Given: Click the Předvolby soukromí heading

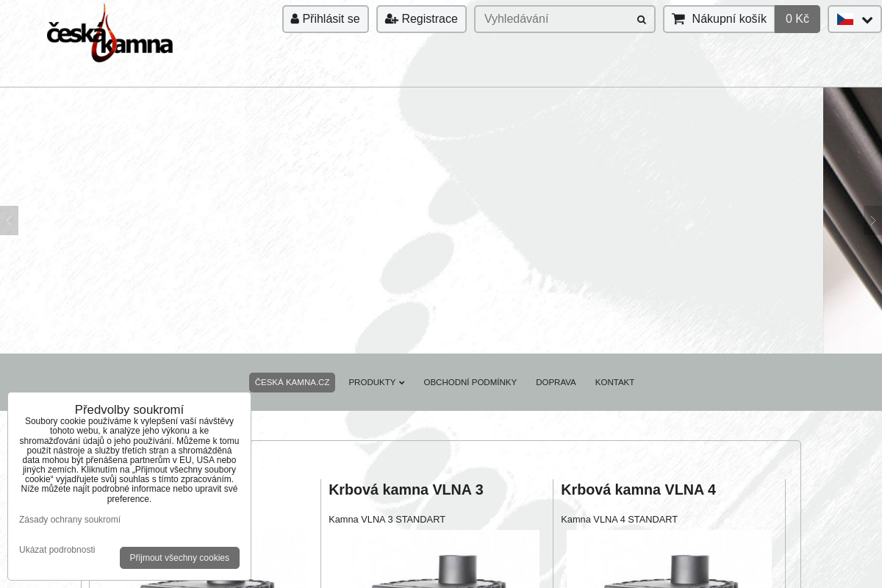Looking at the screenshot, I should [x=129, y=409].
